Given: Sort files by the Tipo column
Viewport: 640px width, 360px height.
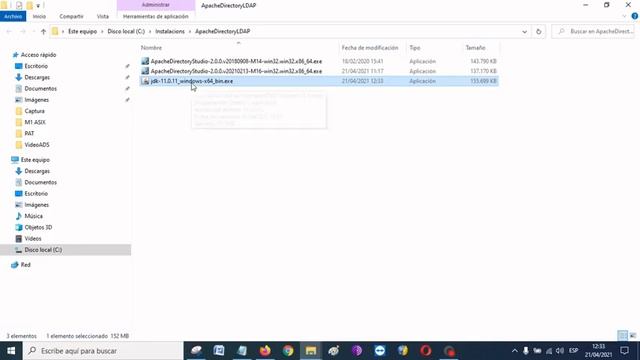Looking at the screenshot, I should click(415, 48).
